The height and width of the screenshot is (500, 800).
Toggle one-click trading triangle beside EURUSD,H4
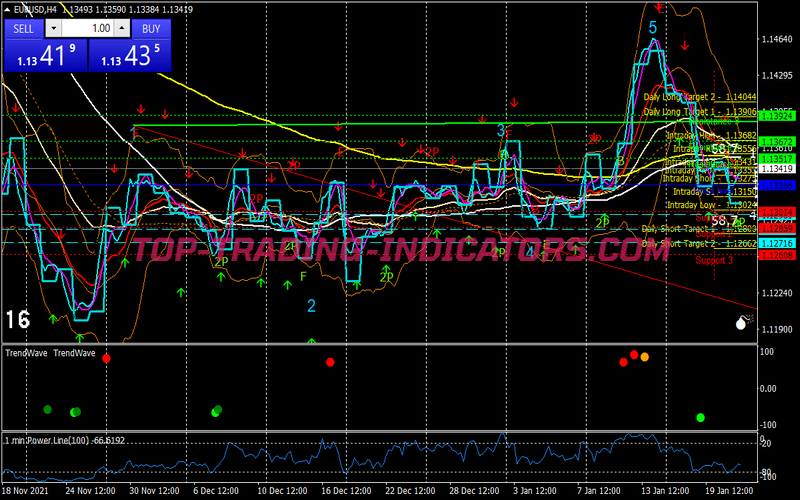[x=7, y=8]
